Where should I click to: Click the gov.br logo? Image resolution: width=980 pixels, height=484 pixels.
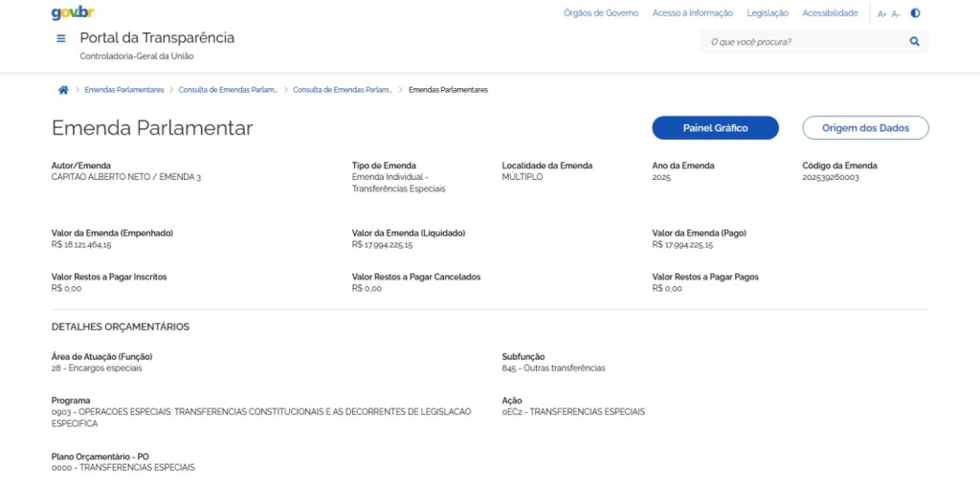coord(73,13)
